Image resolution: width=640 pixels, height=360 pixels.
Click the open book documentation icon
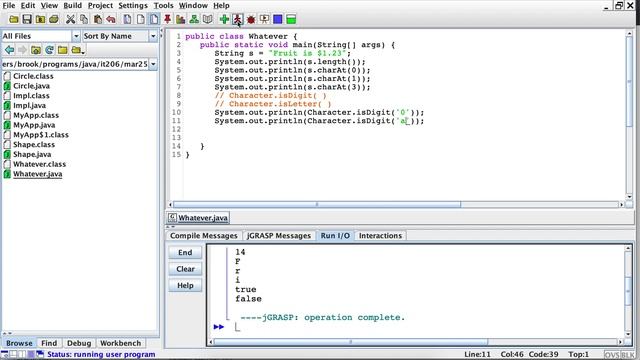(x=208, y=19)
